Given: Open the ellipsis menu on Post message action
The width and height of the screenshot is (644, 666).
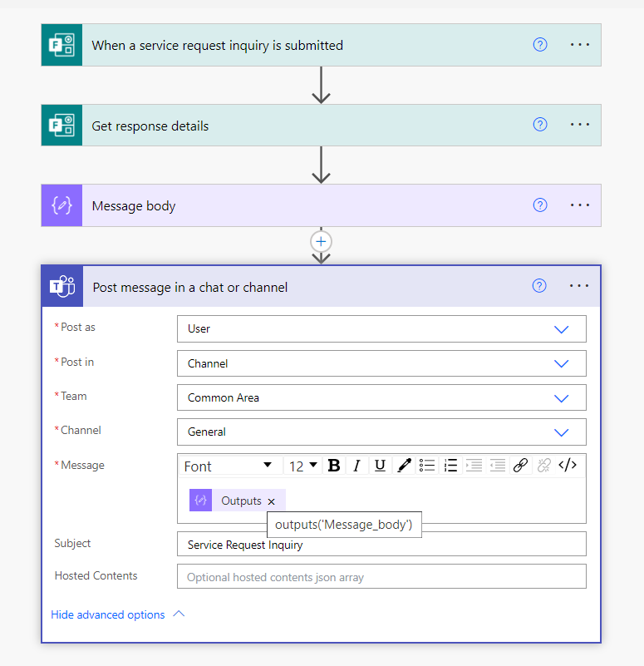Looking at the screenshot, I should click(x=579, y=286).
